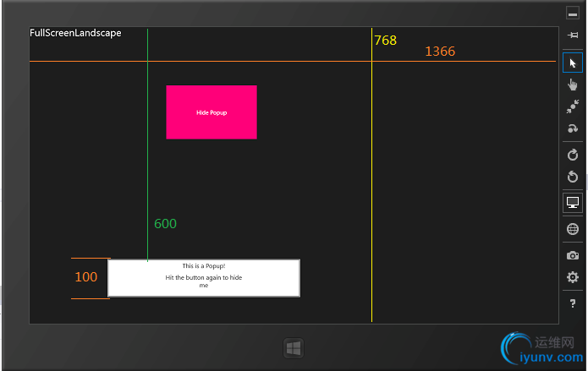588x371 pixels.
Task: Open simulator help question mark
Action: coord(573,303)
